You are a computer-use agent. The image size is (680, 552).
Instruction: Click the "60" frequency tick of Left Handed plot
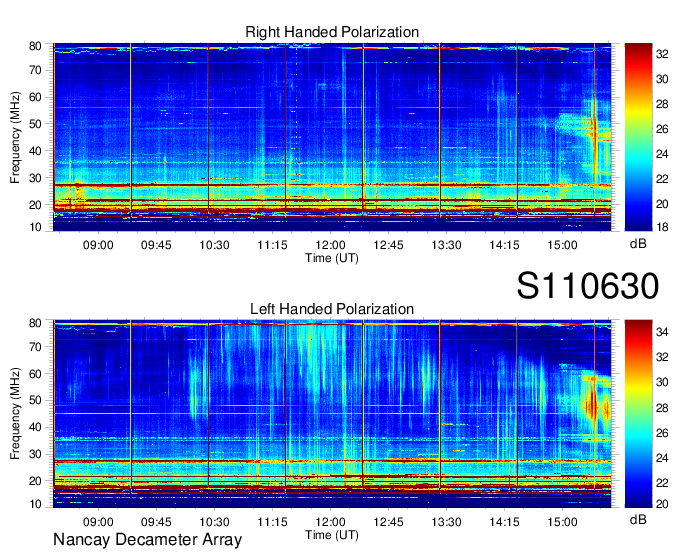point(35,374)
